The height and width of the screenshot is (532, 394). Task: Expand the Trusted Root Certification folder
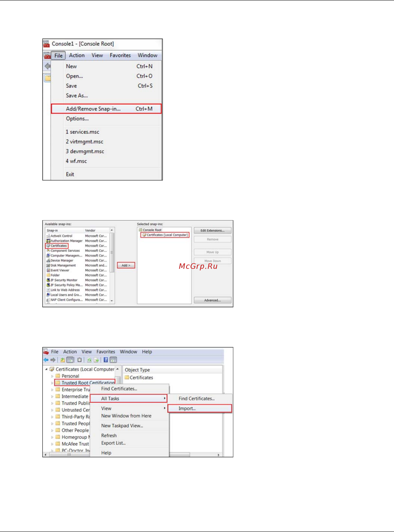[x=52, y=383]
